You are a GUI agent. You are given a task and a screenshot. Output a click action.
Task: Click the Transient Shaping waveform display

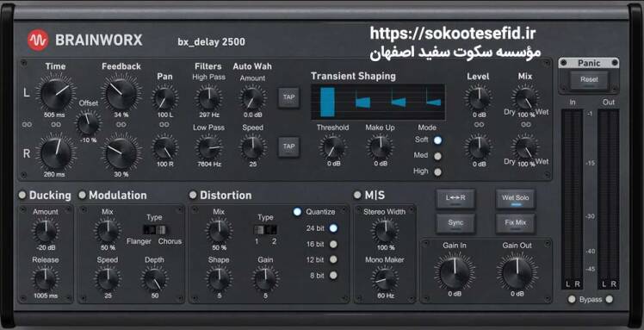[378, 102]
